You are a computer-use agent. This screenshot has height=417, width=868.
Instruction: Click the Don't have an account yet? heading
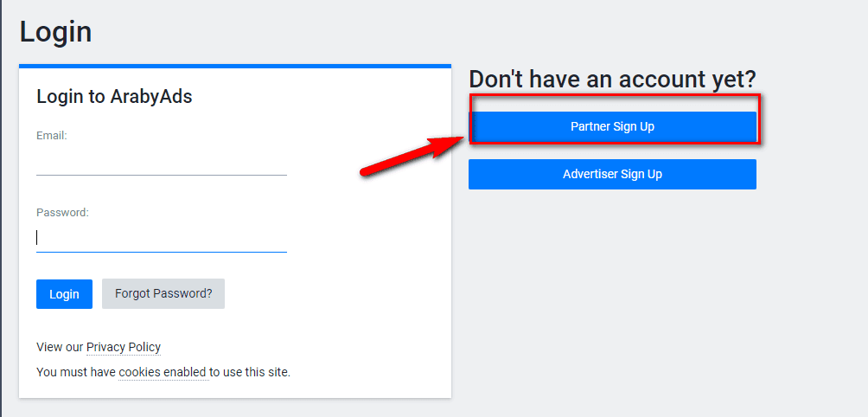612,79
